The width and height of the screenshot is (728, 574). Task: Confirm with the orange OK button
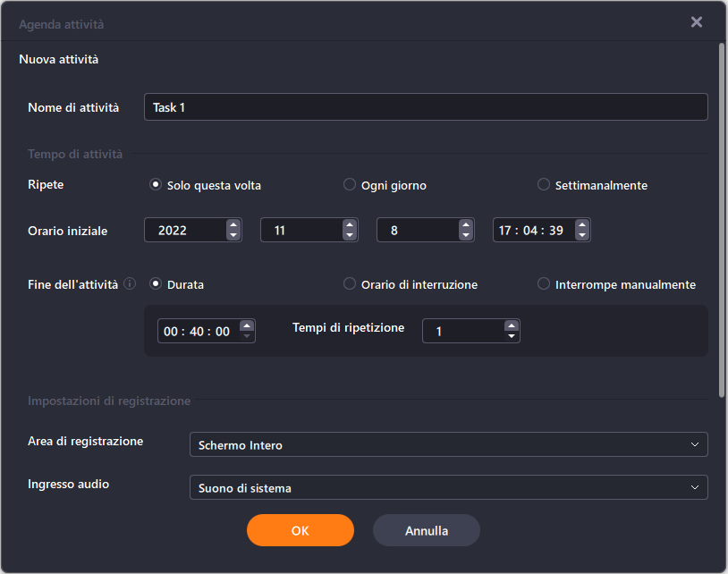[301, 530]
